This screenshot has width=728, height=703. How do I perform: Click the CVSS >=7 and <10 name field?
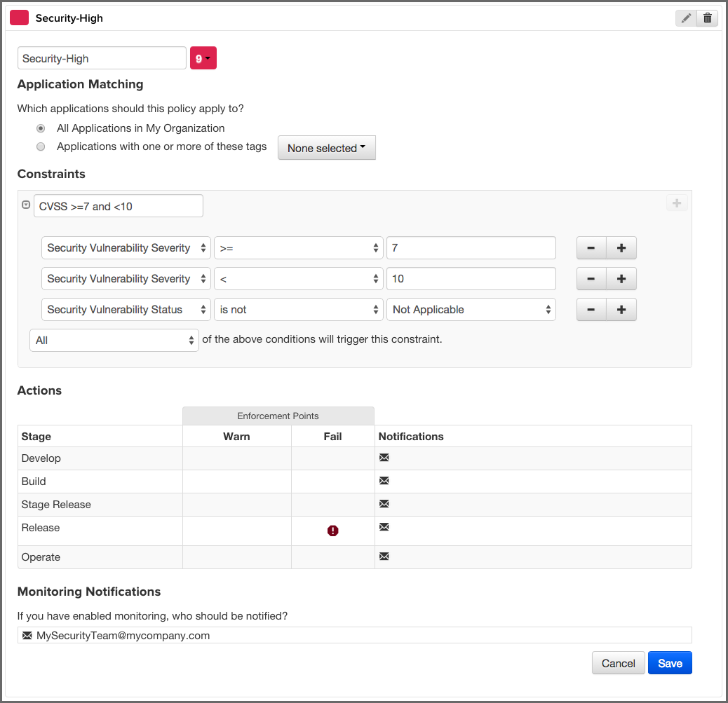pos(118,205)
